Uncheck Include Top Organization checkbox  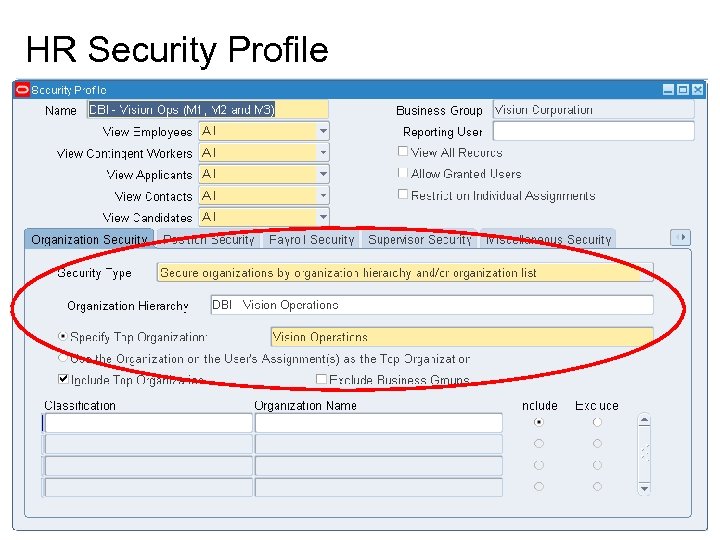(x=63, y=379)
